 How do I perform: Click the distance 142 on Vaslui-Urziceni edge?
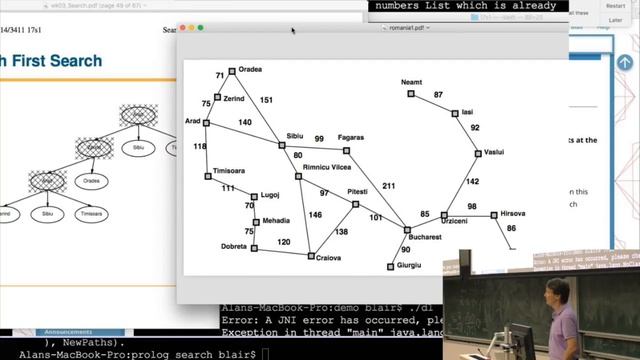pyautogui.click(x=472, y=181)
